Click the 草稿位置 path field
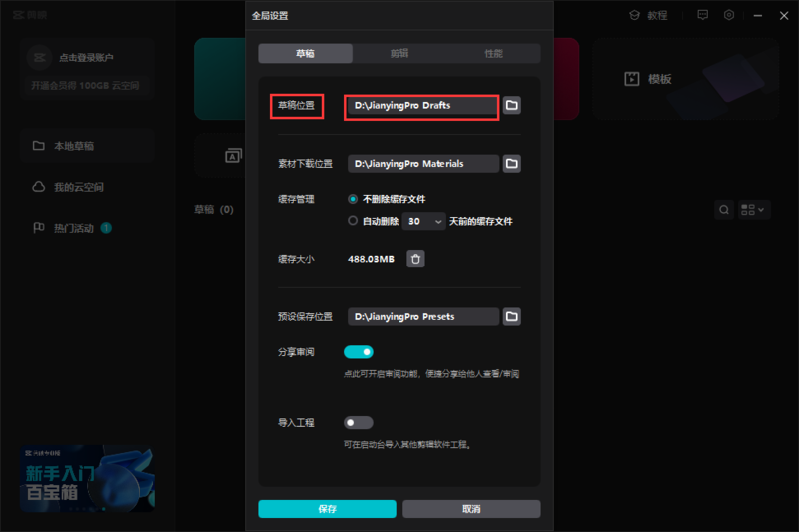Image resolution: width=799 pixels, height=532 pixels. pyautogui.click(x=421, y=105)
